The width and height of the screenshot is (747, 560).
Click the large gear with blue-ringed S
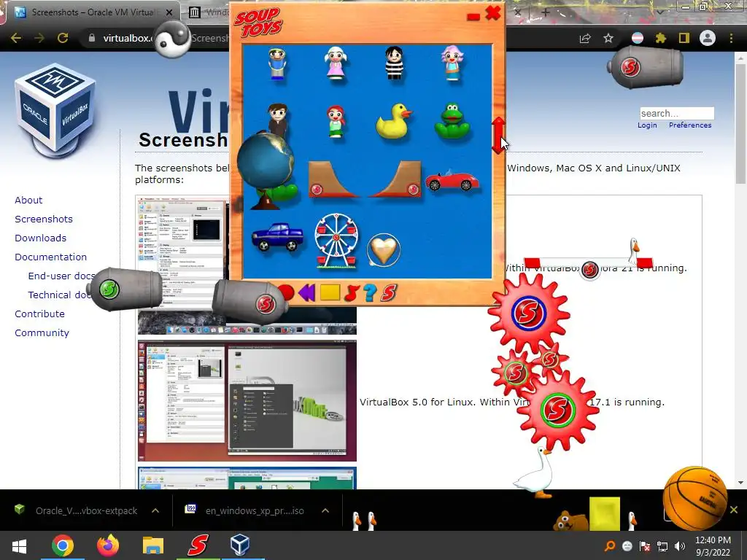click(x=529, y=313)
